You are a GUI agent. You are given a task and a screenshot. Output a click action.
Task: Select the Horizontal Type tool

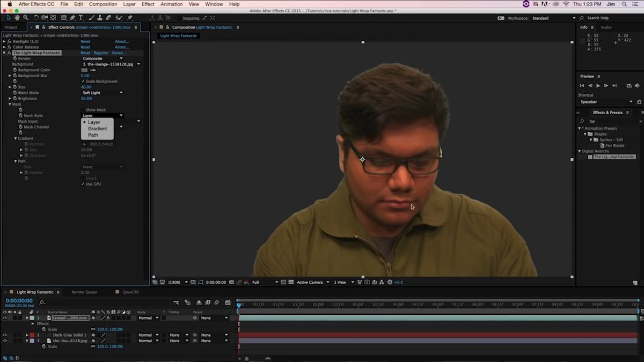(x=81, y=18)
